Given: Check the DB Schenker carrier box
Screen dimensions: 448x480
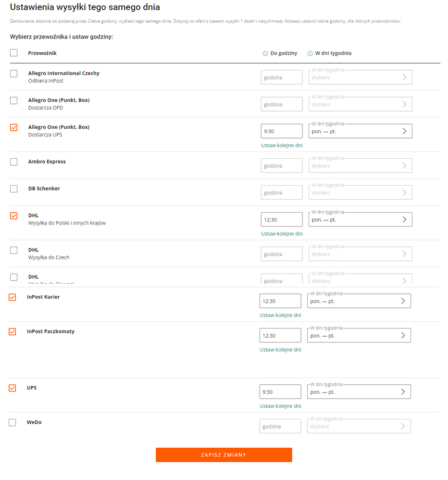Looking at the screenshot, I should 14,189.
